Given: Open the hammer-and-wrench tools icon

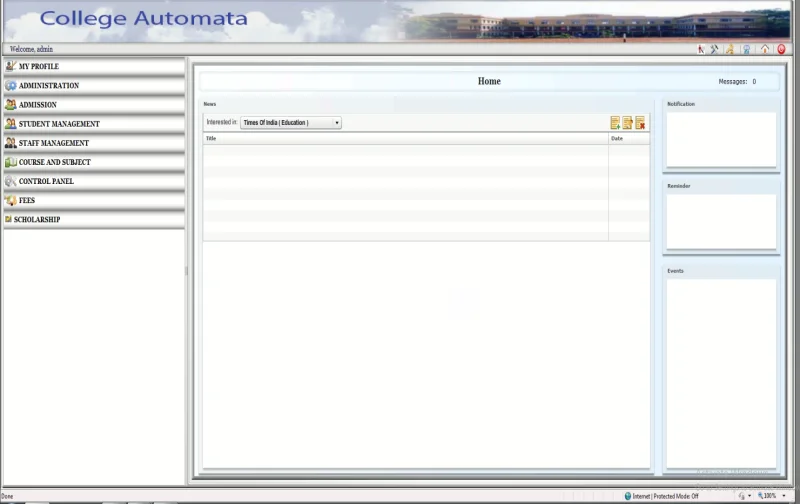Looking at the screenshot, I should click(x=715, y=49).
